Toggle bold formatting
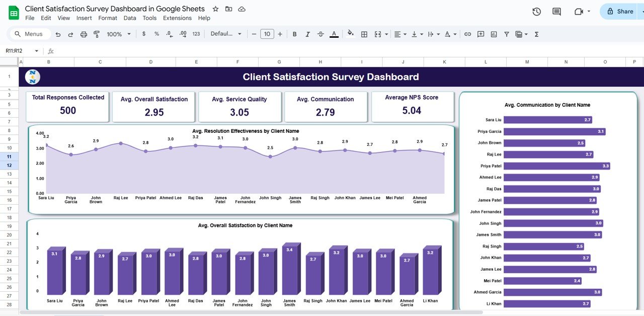The width and height of the screenshot is (644, 316). point(294,34)
